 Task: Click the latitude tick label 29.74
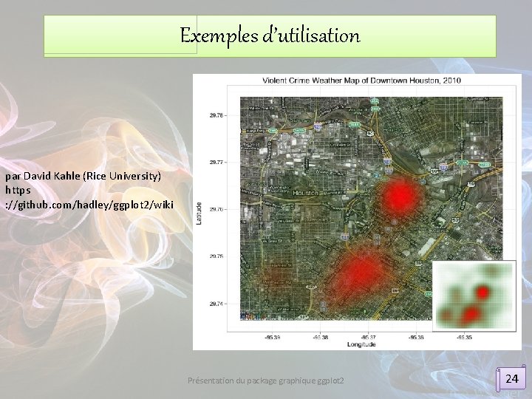[x=216, y=304]
